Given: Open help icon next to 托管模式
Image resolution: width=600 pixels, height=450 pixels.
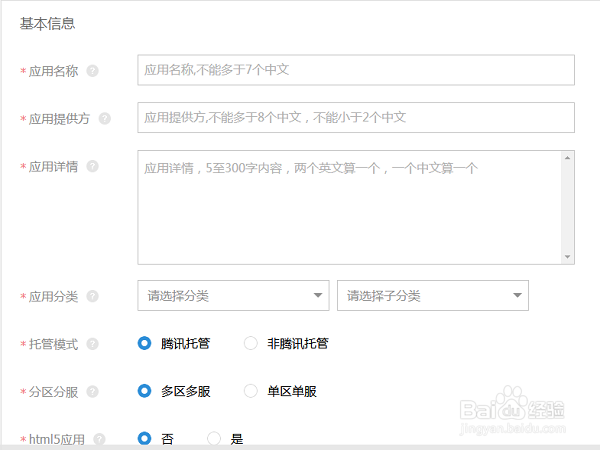Looking at the screenshot, I should [x=93, y=344].
